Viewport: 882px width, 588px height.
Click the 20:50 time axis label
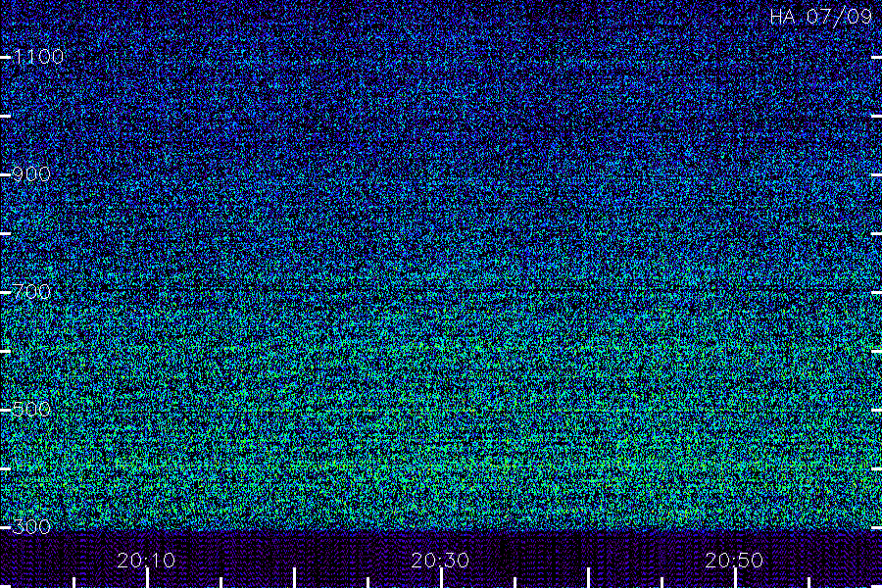click(x=734, y=561)
